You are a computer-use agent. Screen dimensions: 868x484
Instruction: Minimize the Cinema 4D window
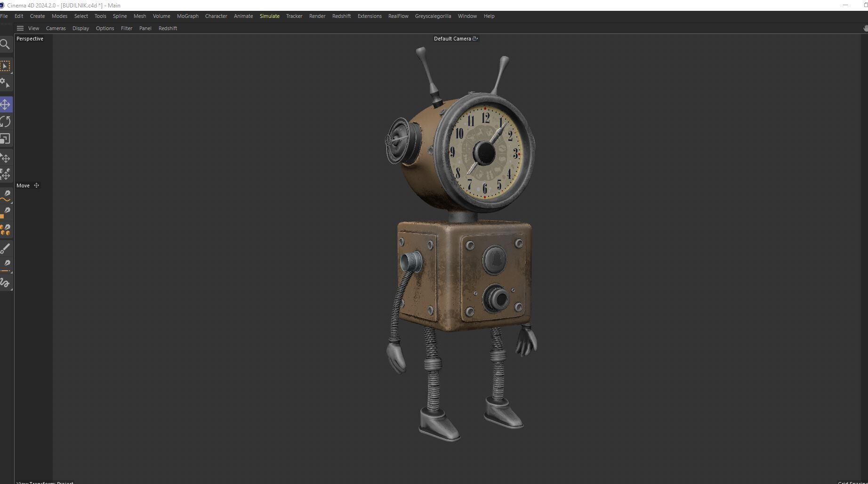click(845, 5)
